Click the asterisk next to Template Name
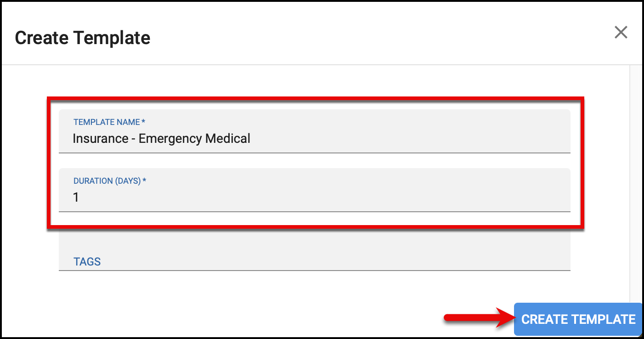This screenshot has height=339, width=644. (143, 121)
